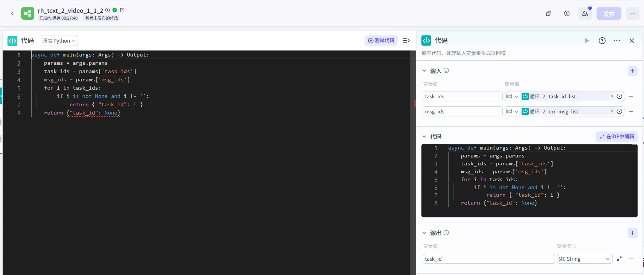Click the 有尚未发布的修改 label
Image resolution: width=644 pixels, height=275 pixels.
point(102,18)
